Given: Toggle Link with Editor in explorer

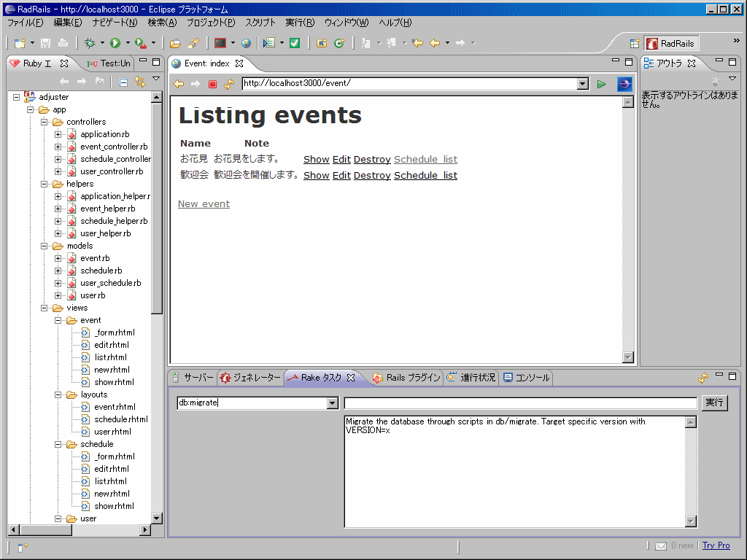Looking at the screenshot, I should point(140,82).
